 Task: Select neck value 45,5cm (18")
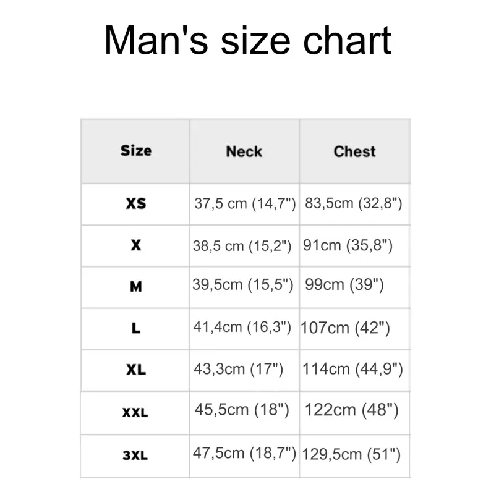coord(242,409)
